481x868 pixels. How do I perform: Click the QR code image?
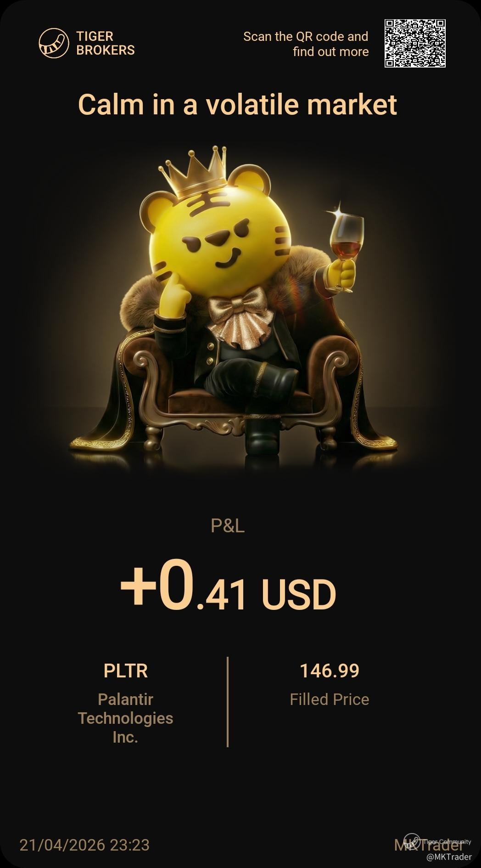coord(415,44)
